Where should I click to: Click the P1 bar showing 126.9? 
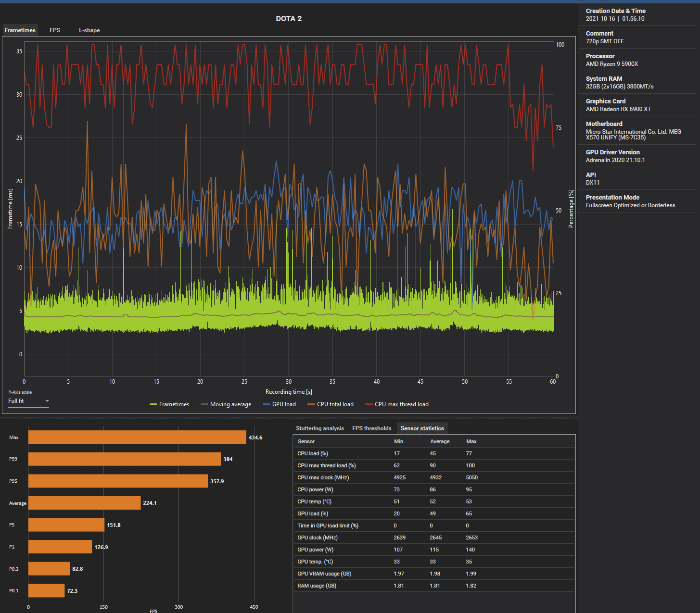pos(60,547)
